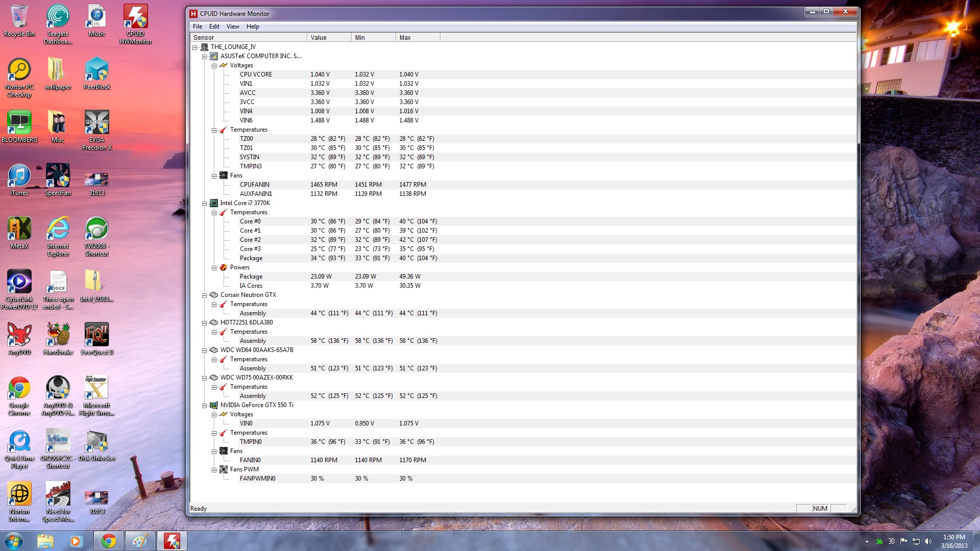The width and height of the screenshot is (980, 551).
Task: Open the Internet Explorer desktop icon
Action: [x=58, y=236]
